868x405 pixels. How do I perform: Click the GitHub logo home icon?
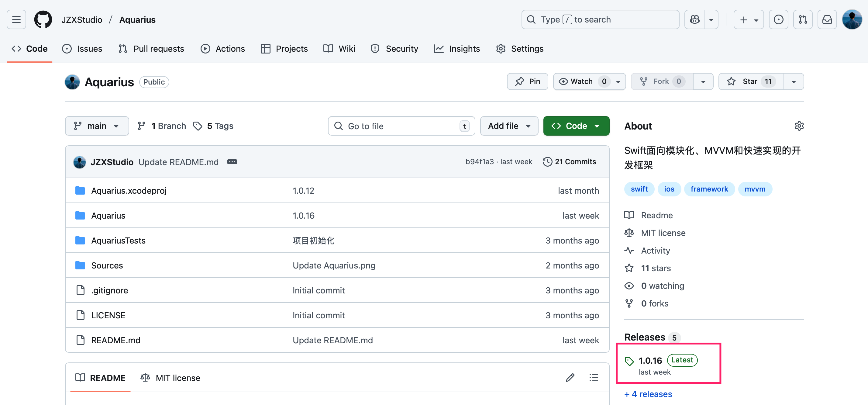pos(43,19)
